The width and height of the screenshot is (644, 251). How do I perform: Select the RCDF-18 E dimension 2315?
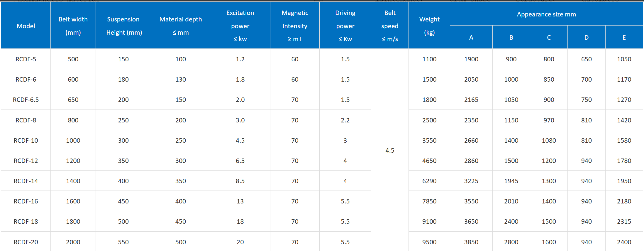624,221
